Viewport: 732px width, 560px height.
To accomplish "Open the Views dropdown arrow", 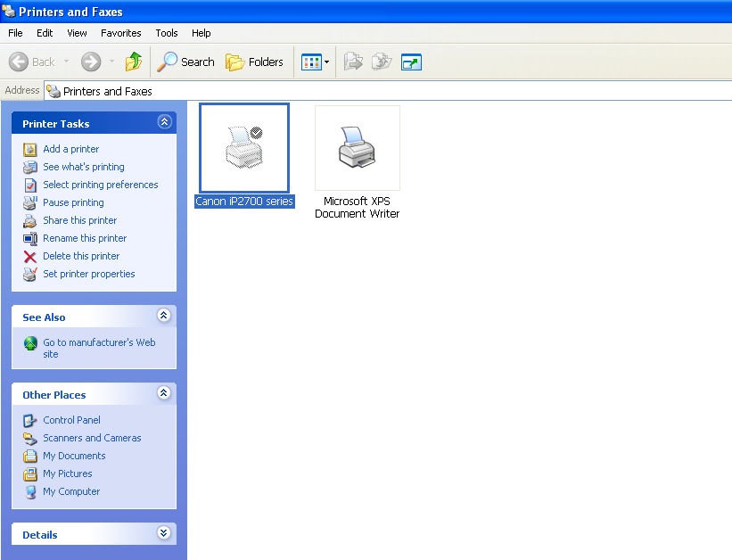I will (327, 62).
